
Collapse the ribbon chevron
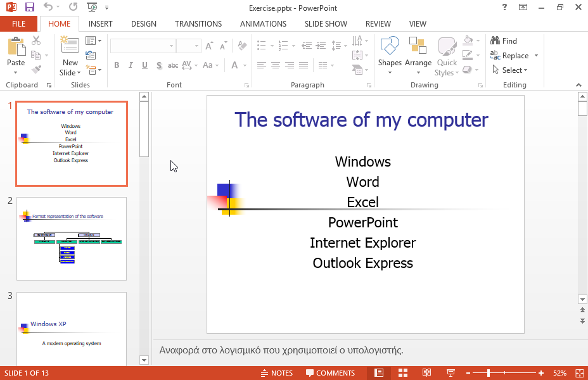click(578, 85)
